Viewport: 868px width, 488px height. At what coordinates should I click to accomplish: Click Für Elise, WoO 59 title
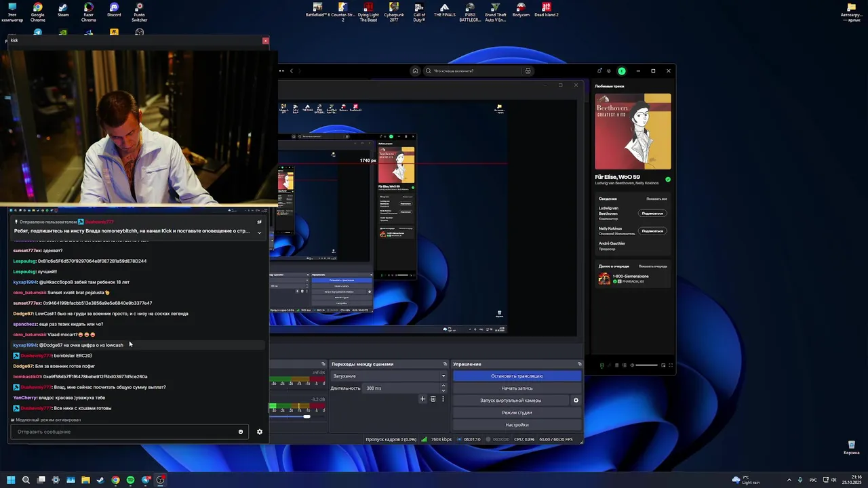coord(617,177)
